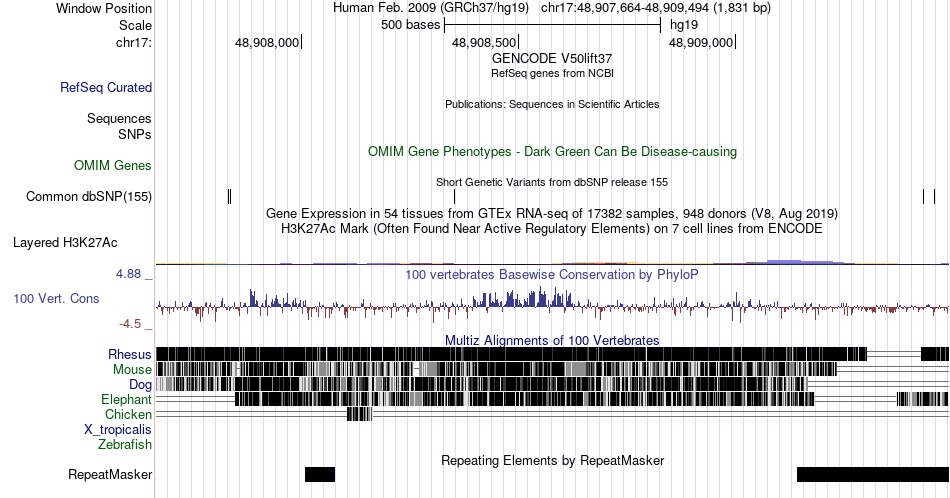Click the 'chr17:' ruler label
Image resolution: width=950 pixels, height=498 pixels.
click(134, 42)
